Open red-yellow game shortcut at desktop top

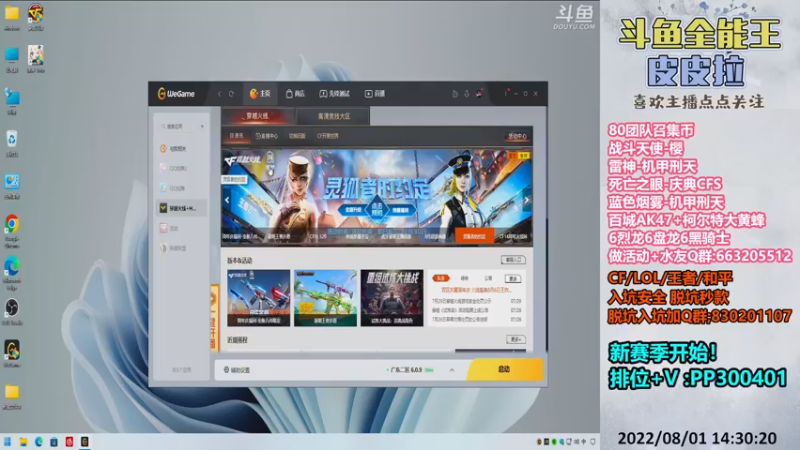click(36, 17)
